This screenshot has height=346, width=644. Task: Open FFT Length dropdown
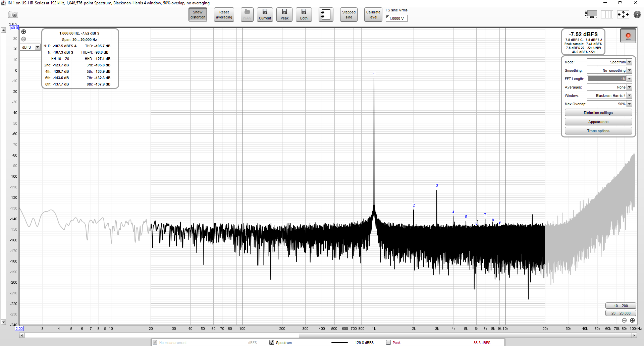609,79
